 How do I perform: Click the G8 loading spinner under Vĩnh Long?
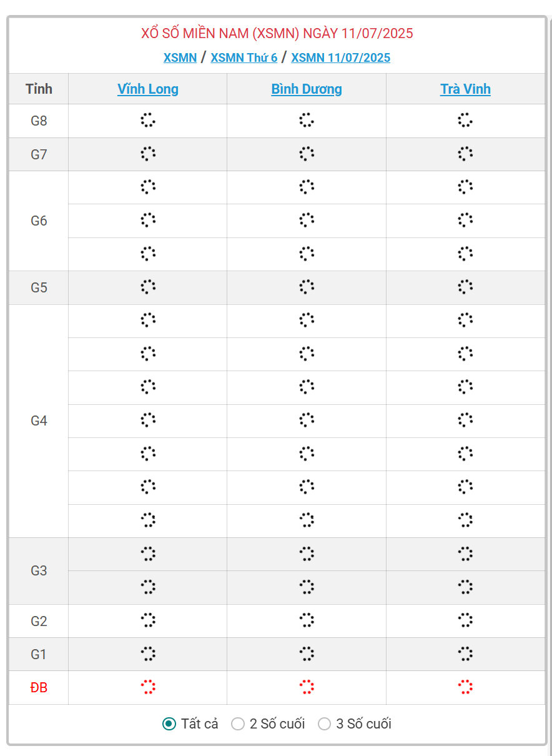point(147,121)
